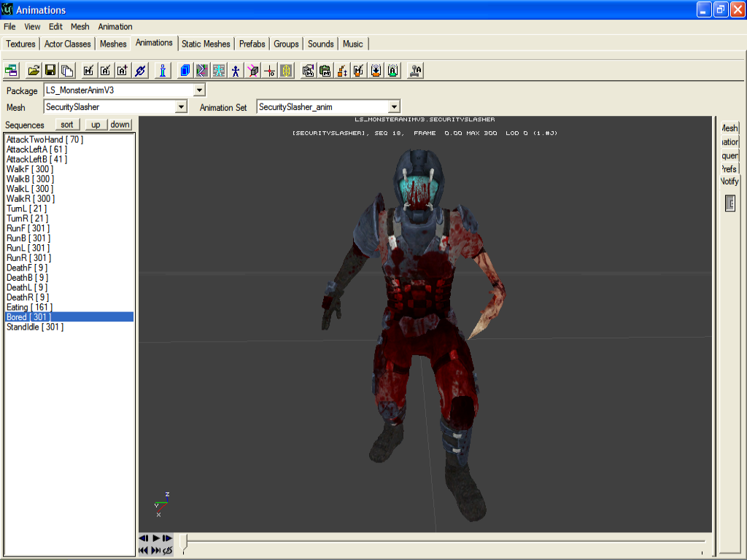Click the open package folder icon
Screen dimensions: 747x560
(x=34, y=71)
